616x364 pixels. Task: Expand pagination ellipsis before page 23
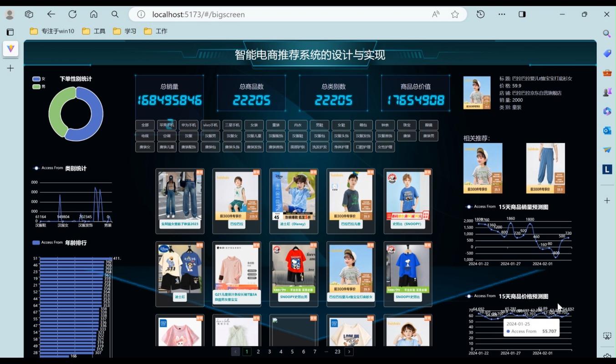326,352
